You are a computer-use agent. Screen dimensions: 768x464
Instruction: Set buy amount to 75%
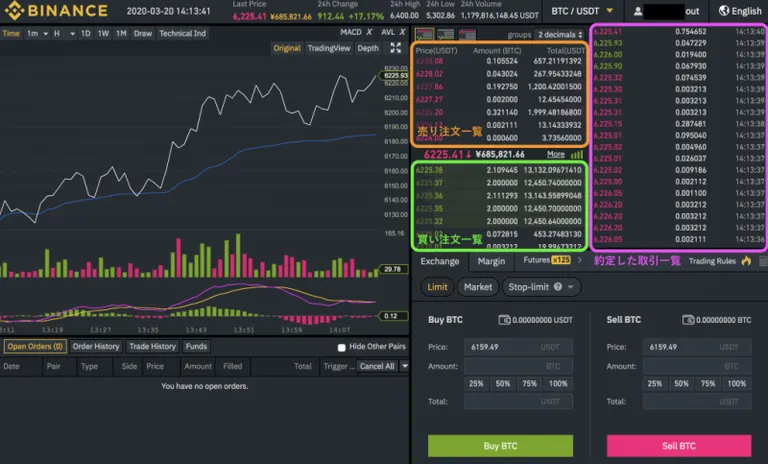(529, 384)
